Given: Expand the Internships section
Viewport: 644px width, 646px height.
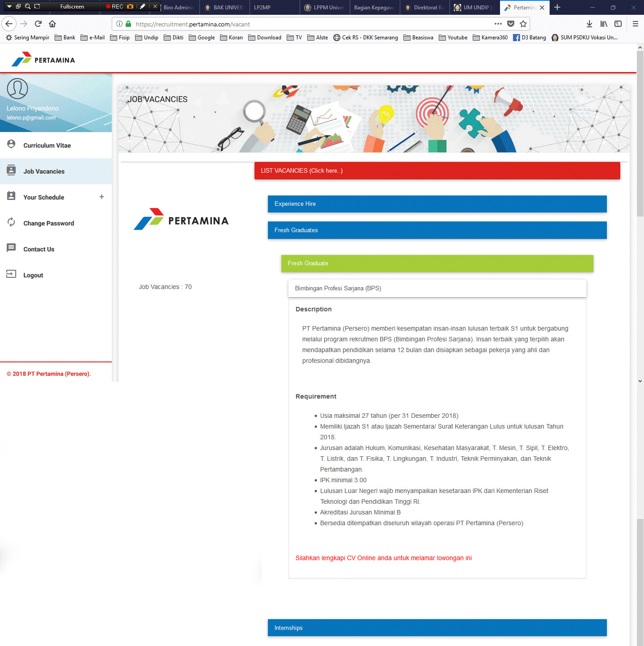Looking at the screenshot, I should coord(437,628).
